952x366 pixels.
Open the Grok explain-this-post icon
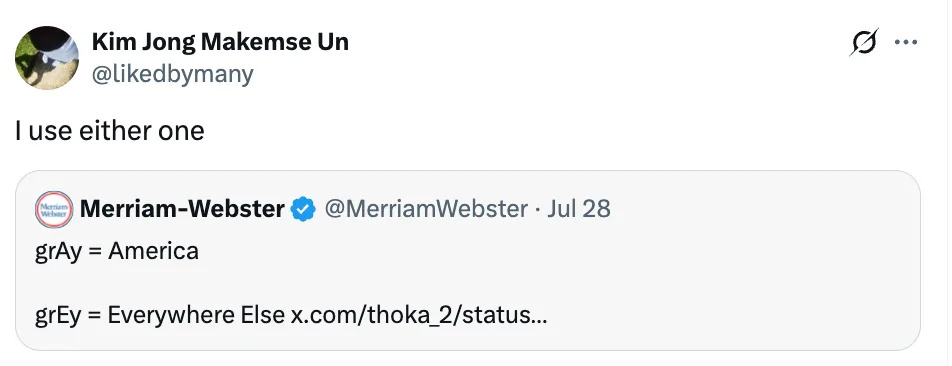(x=864, y=42)
